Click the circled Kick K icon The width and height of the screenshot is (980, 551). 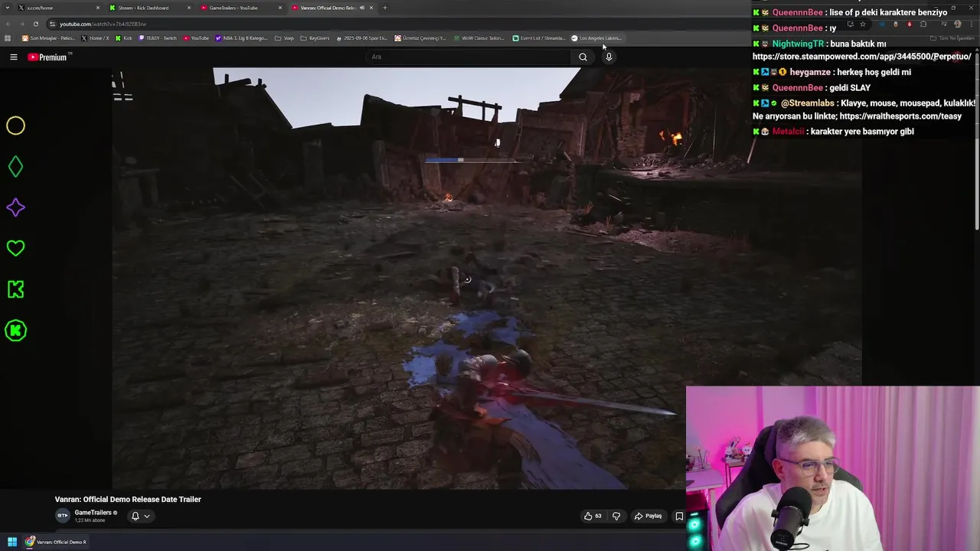pos(15,331)
